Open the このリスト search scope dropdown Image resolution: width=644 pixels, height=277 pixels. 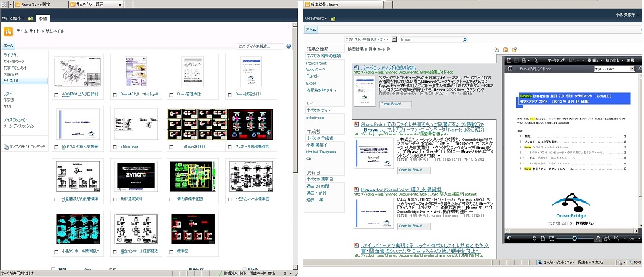[394, 39]
